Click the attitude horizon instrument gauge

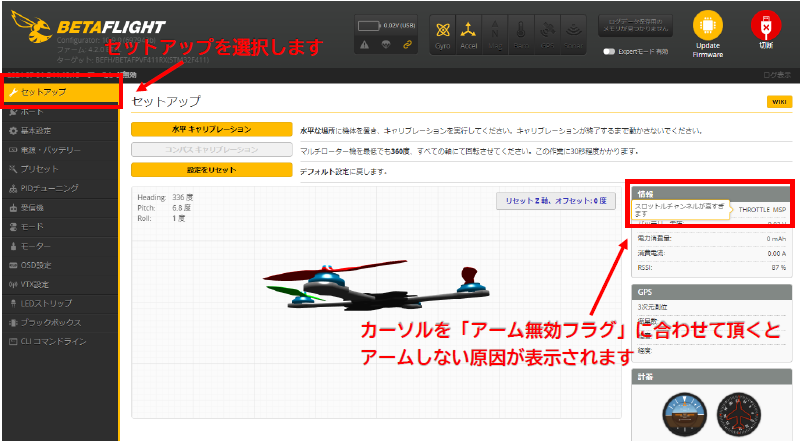[685, 415]
